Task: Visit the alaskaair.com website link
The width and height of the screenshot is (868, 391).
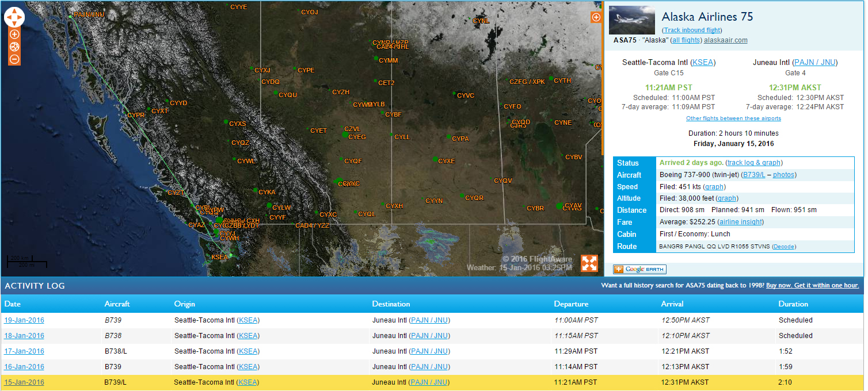Action: pyautogui.click(x=726, y=40)
